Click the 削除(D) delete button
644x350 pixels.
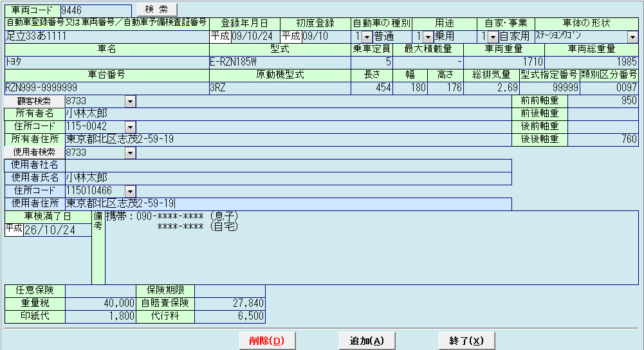pos(267,340)
